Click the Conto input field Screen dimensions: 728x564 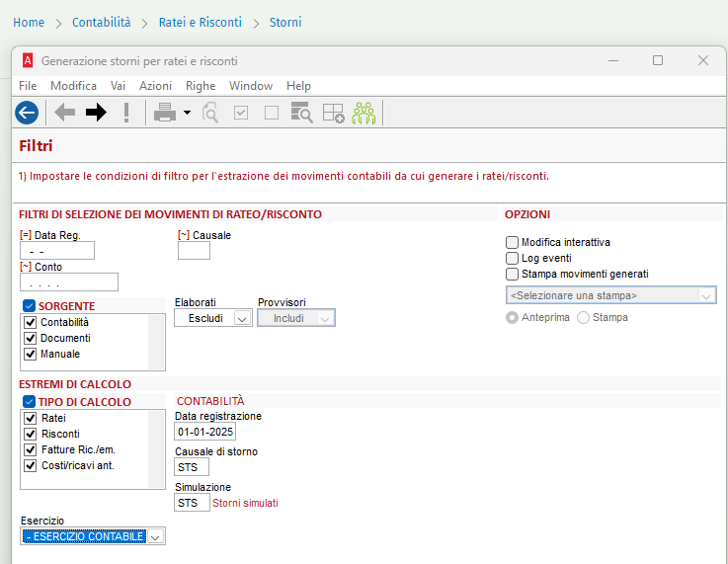click(x=69, y=282)
